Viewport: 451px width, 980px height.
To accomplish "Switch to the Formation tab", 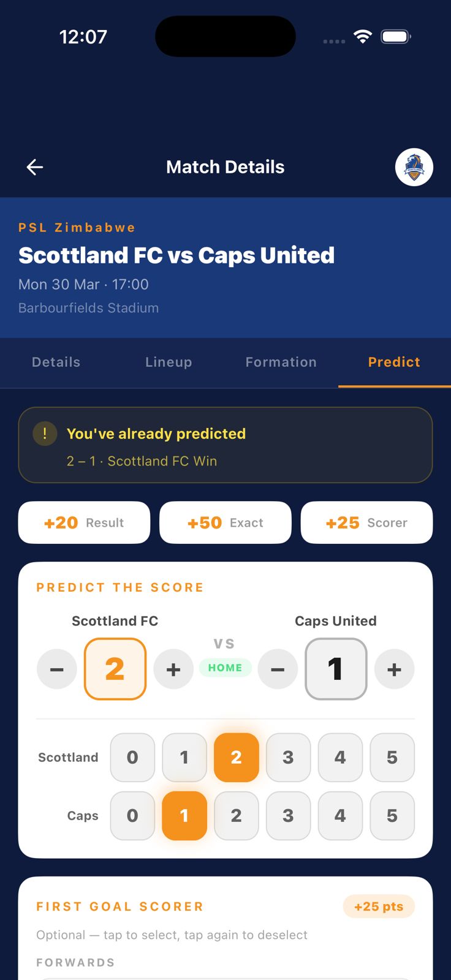I will tap(281, 362).
